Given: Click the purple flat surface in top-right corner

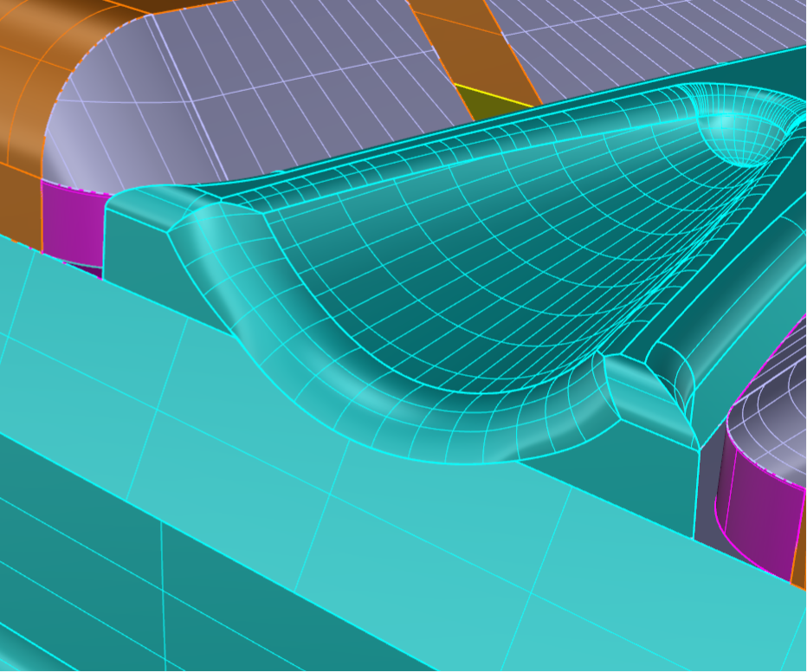Looking at the screenshot, I should [658, 35].
